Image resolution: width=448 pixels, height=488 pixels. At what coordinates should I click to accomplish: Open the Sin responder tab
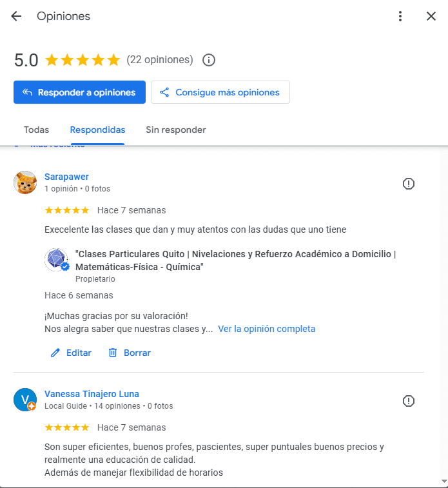pyautogui.click(x=176, y=130)
